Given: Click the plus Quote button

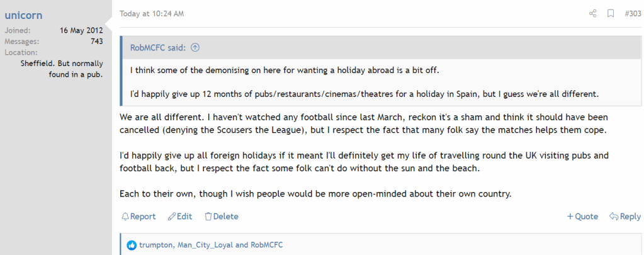Looking at the screenshot, I should [x=582, y=217].
